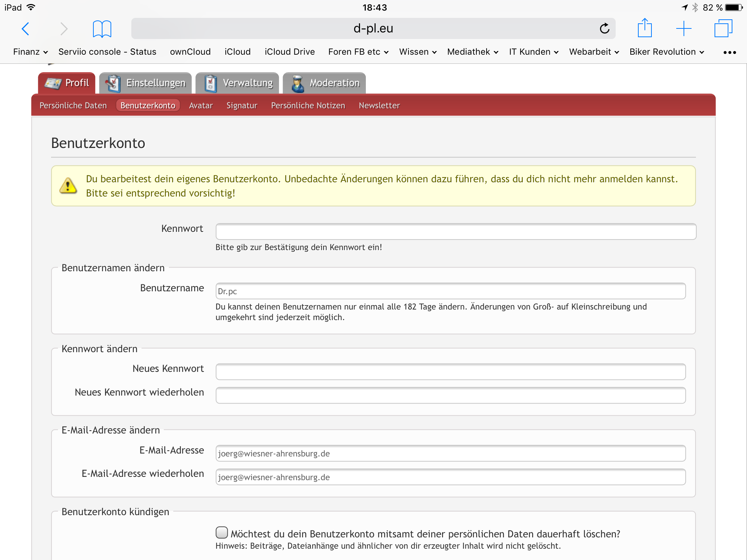The width and height of the screenshot is (747, 560).
Task: Switch to the Verwaltung tab
Action: (x=237, y=83)
